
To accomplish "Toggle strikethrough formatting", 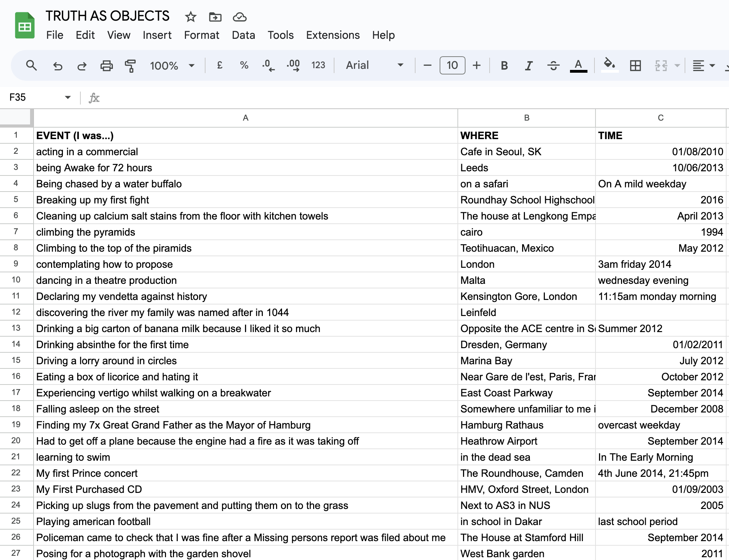I will [553, 65].
